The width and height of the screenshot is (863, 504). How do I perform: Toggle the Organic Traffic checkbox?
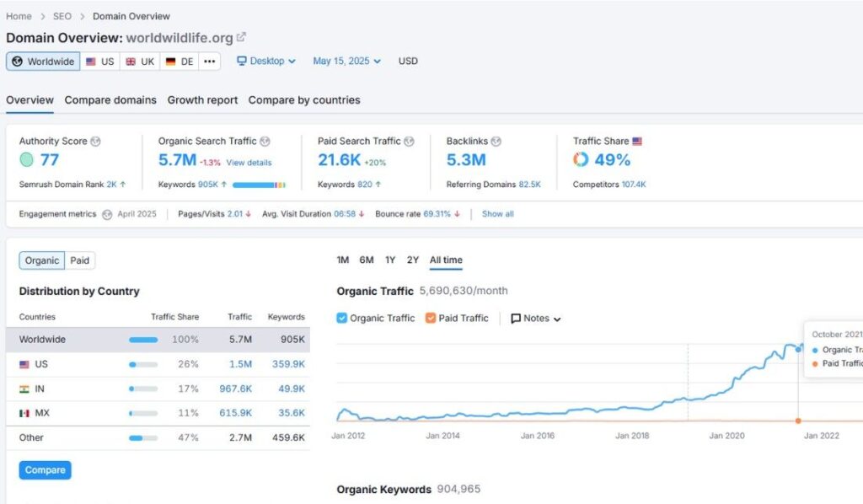(x=342, y=318)
